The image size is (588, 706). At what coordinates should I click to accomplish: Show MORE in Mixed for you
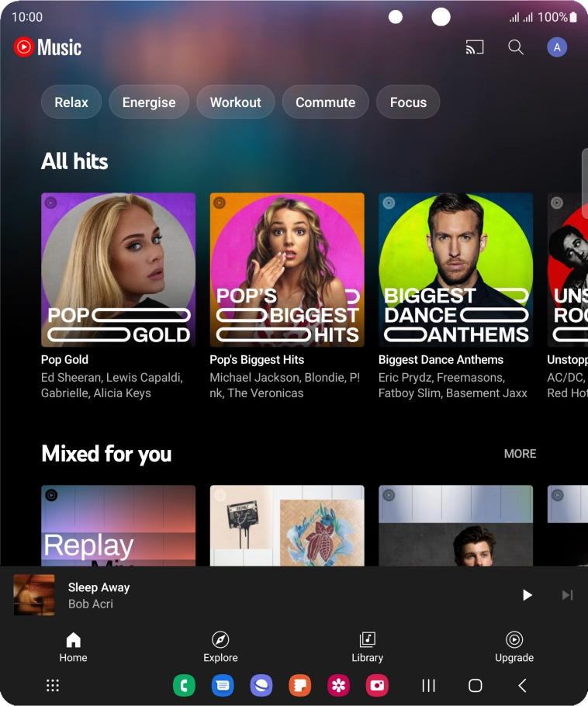[520, 454]
